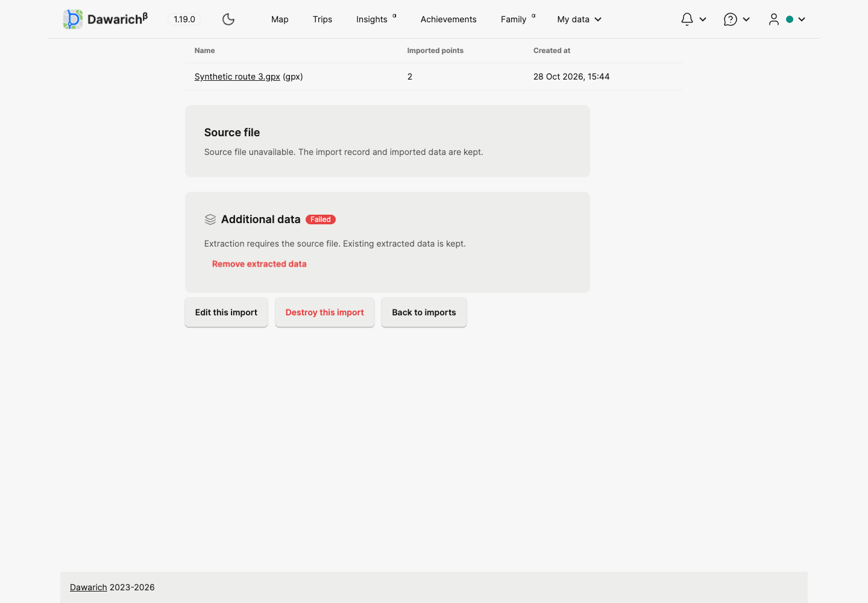Click the Created at column header
The width and height of the screenshot is (868, 603).
tap(552, 51)
